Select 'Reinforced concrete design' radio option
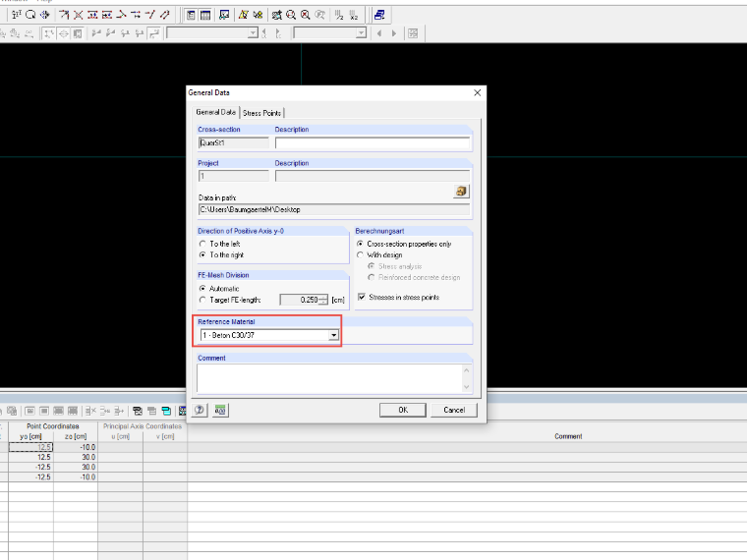Screen dimensions: 747x560 (372, 277)
